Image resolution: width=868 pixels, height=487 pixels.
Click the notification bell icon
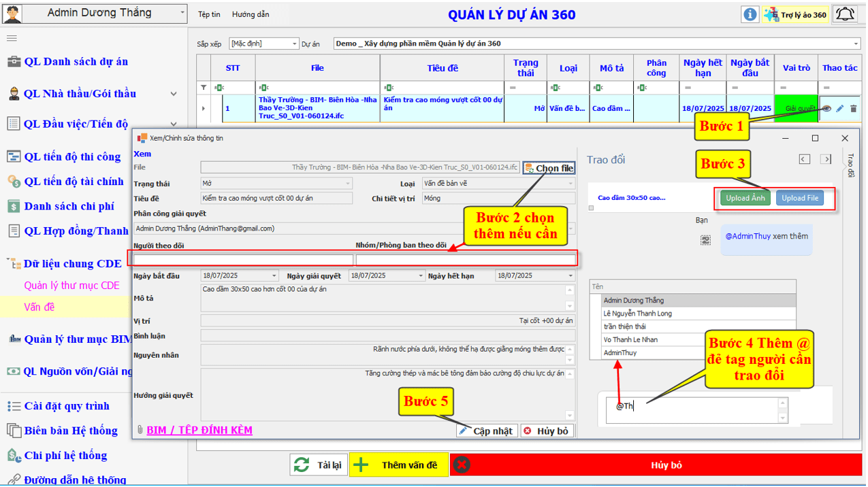845,14
